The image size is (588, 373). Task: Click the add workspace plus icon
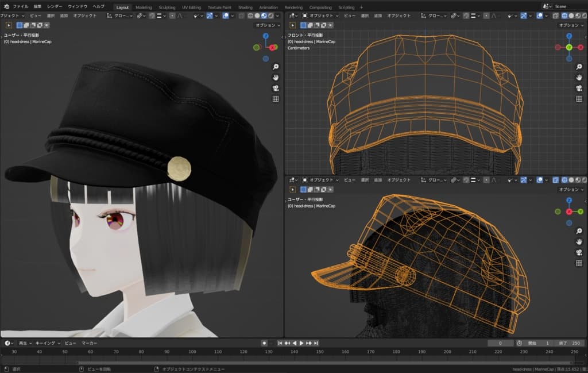[x=361, y=7]
